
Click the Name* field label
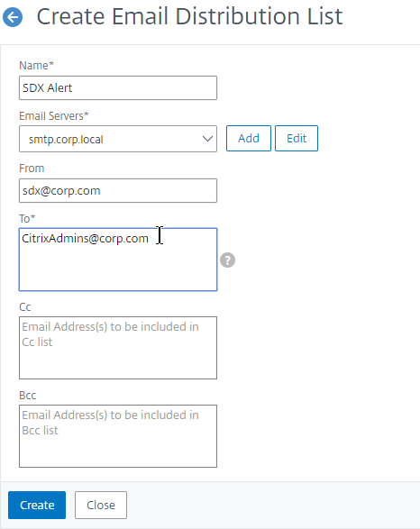tap(36, 66)
